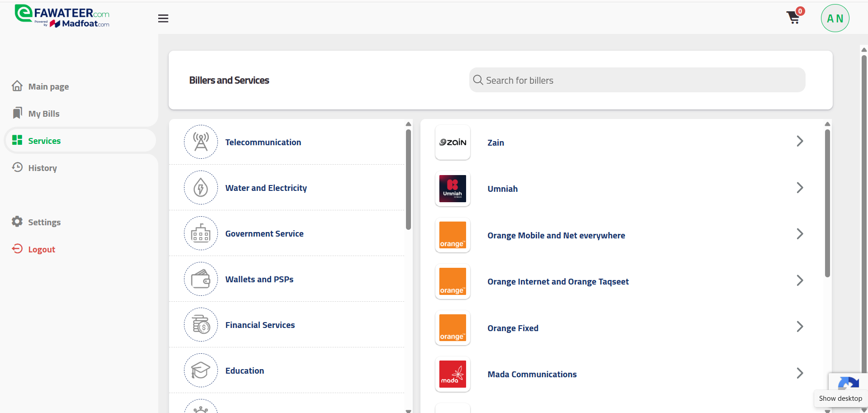Click the Financial Services coins icon
Image resolution: width=868 pixels, height=413 pixels.
click(x=201, y=325)
